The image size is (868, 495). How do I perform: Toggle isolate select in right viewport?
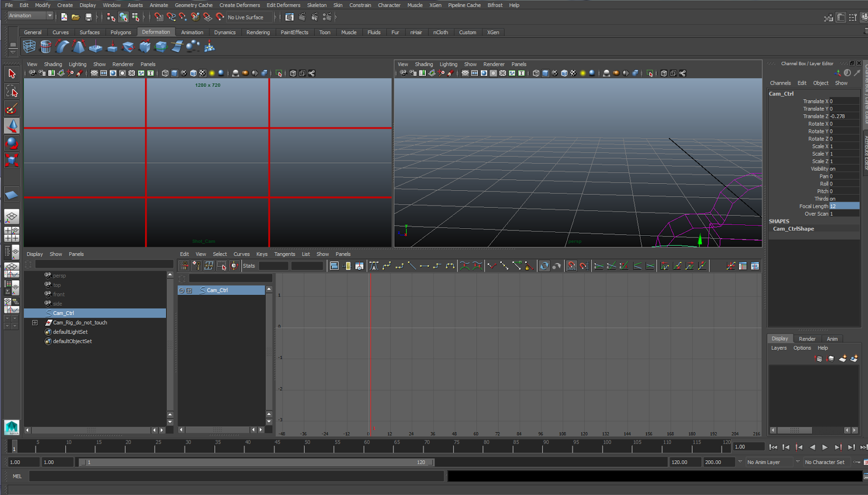pyautogui.click(x=650, y=73)
